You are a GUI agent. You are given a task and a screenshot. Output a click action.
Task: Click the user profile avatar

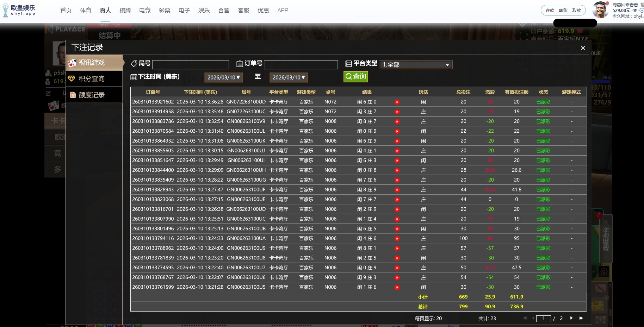[x=601, y=10]
